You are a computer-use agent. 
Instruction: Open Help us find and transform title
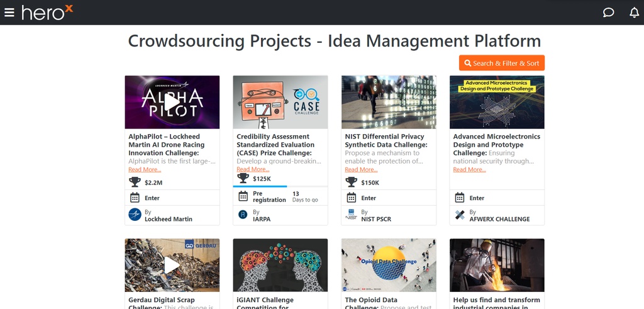coord(497,304)
